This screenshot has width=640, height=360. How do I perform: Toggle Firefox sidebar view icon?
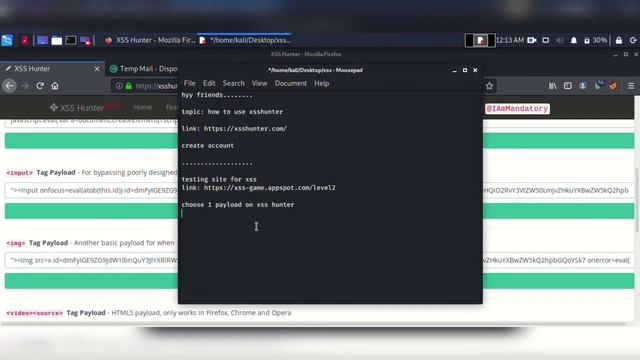click(567, 86)
